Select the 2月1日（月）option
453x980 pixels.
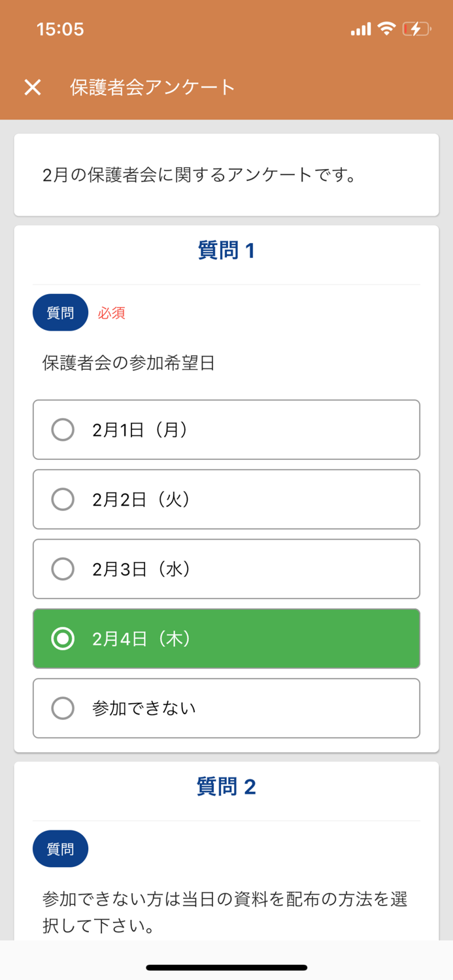pos(226,429)
